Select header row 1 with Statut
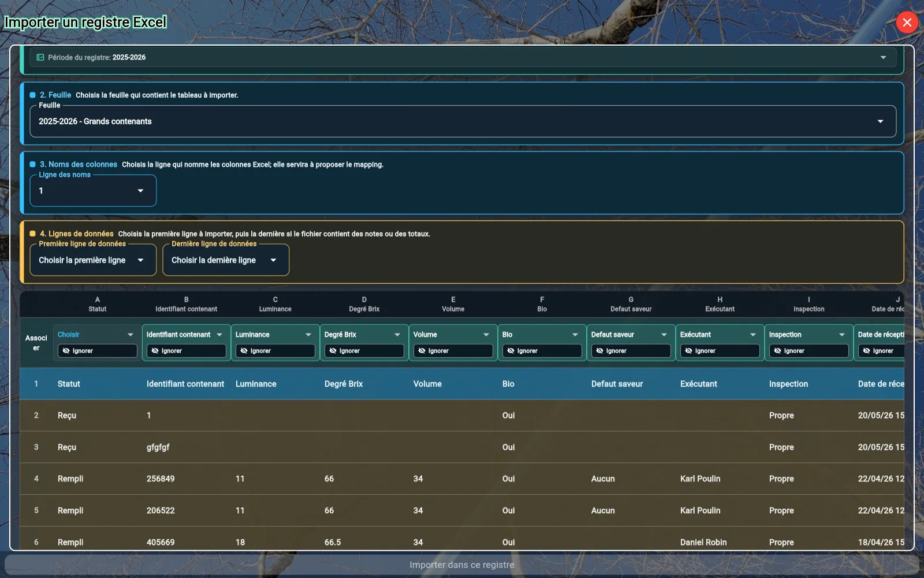Viewport: 924px width, 578px height. tap(462, 384)
